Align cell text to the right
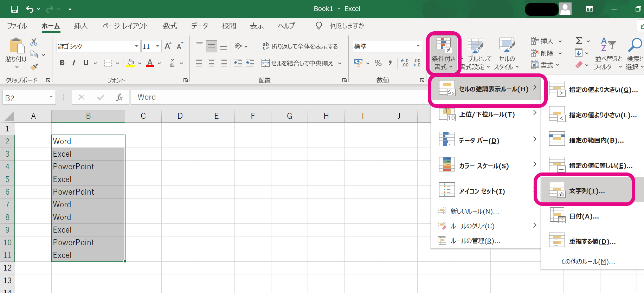 tap(224, 63)
